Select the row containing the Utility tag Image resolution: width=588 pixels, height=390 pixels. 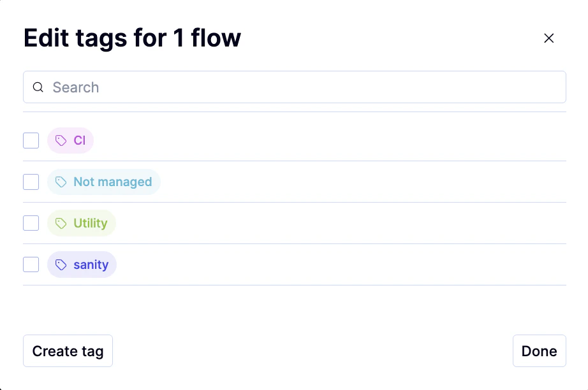point(293,223)
